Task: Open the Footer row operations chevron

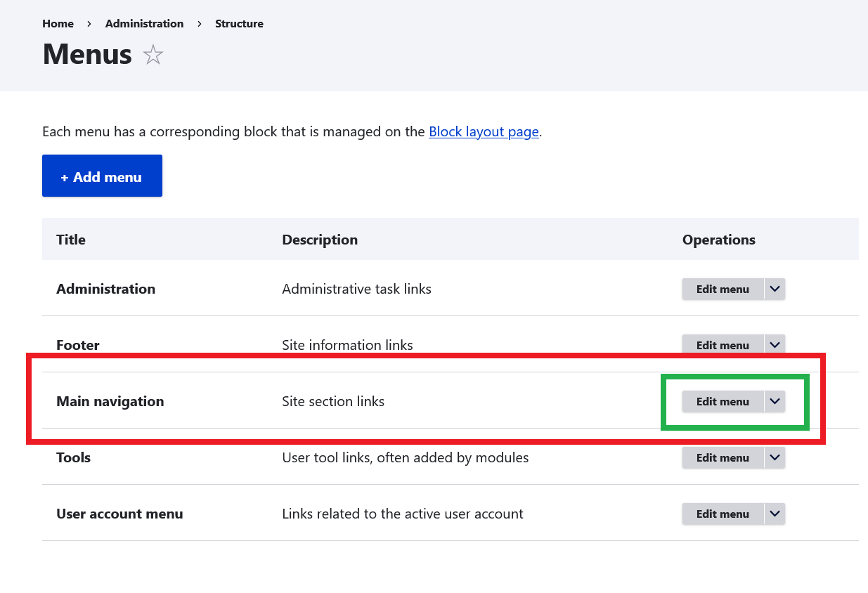Action: [x=775, y=345]
